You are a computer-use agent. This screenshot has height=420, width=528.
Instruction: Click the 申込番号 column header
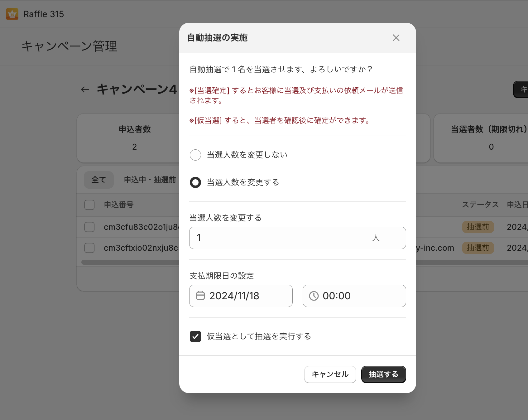(119, 205)
